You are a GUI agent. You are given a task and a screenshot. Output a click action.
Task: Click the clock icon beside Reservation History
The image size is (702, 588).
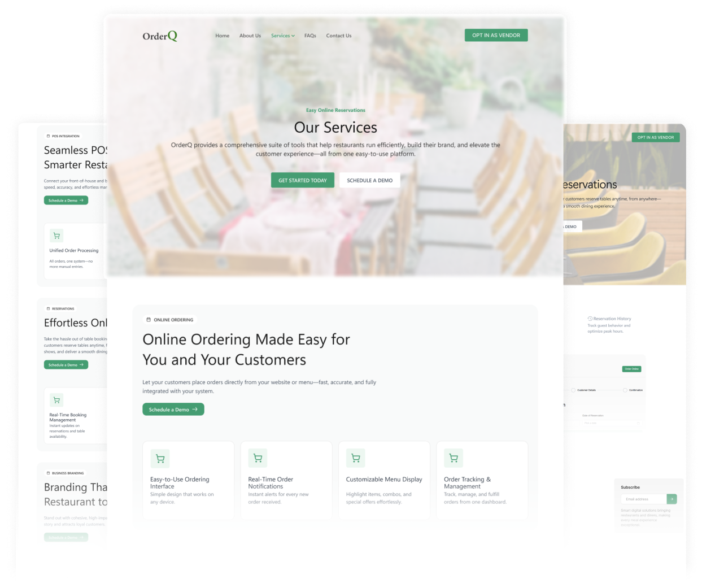pyautogui.click(x=590, y=319)
